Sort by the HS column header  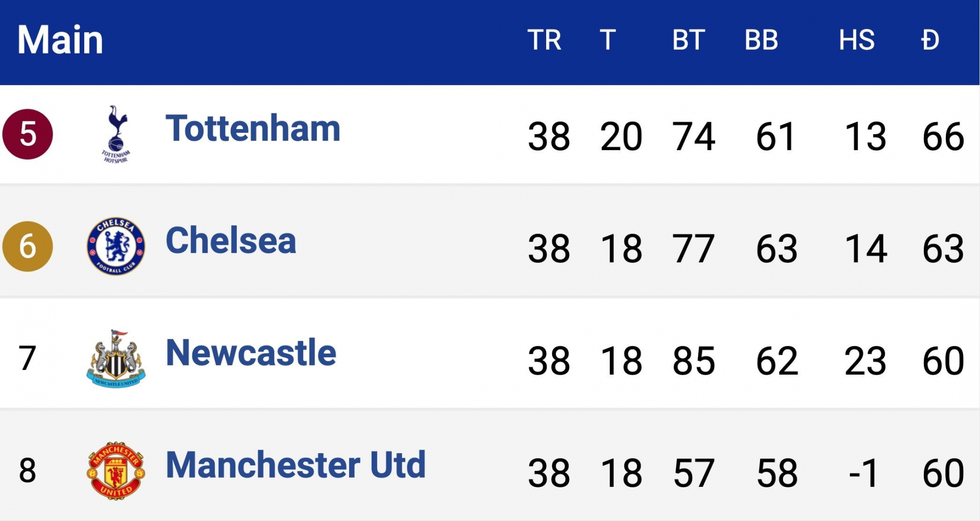856,40
